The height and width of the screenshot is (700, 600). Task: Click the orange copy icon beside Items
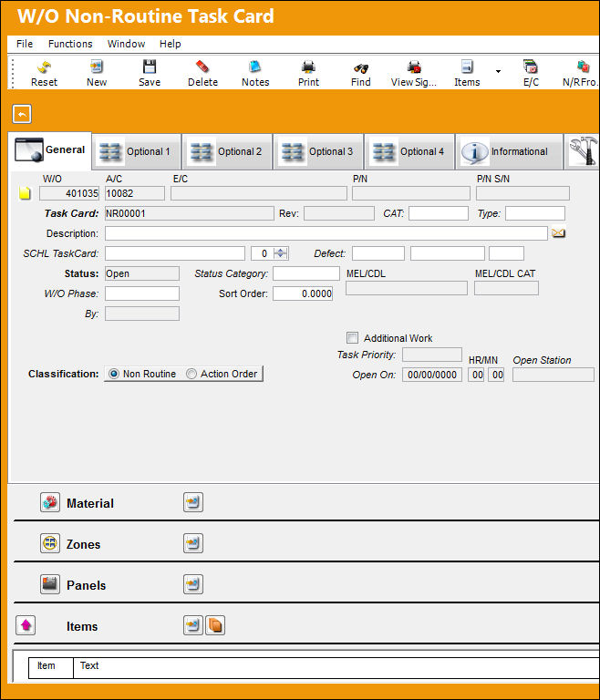click(x=215, y=625)
